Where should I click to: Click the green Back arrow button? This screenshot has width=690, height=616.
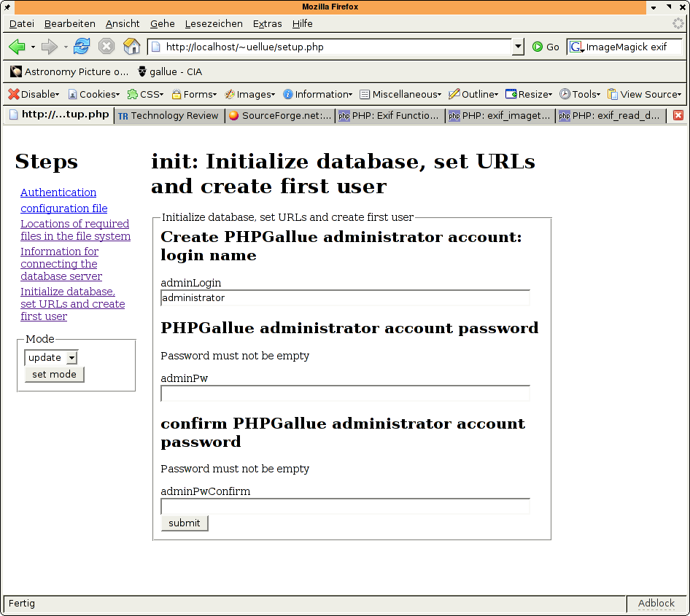(17, 47)
